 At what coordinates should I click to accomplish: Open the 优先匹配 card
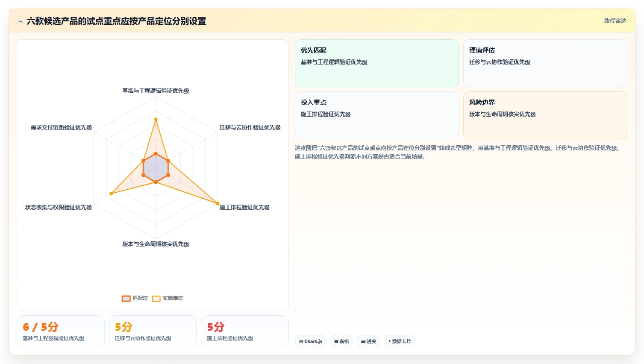coord(376,63)
